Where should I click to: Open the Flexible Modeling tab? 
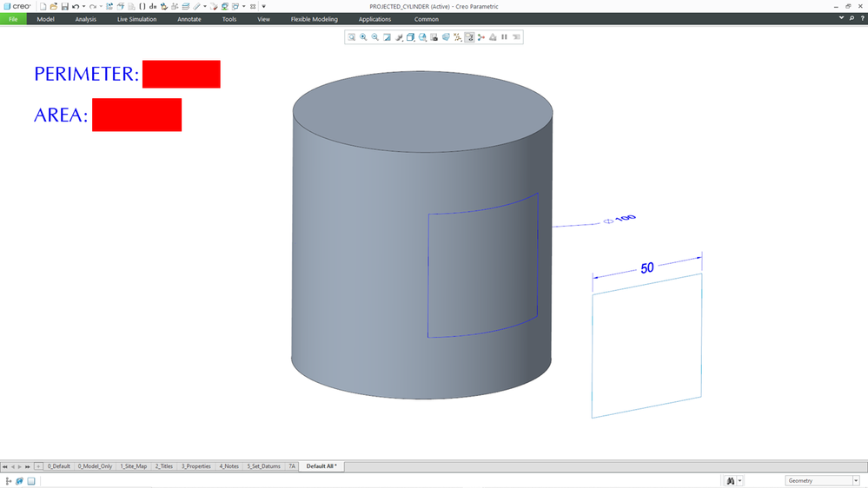click(x=314, y=19)
